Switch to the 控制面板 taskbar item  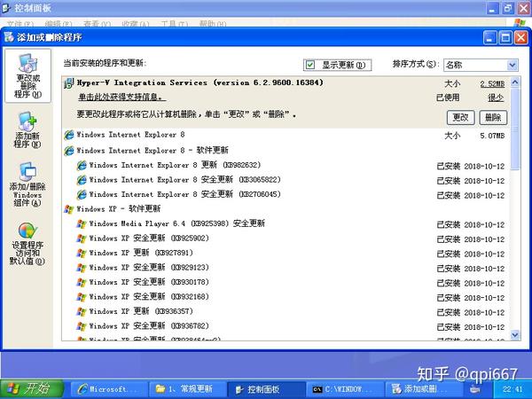pyautogui.click(x=266, y=389)
